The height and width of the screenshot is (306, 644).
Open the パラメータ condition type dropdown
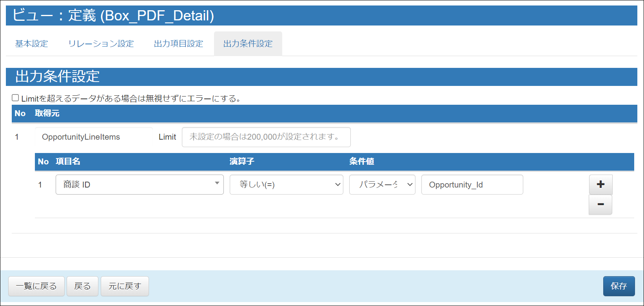coord(382,184)
